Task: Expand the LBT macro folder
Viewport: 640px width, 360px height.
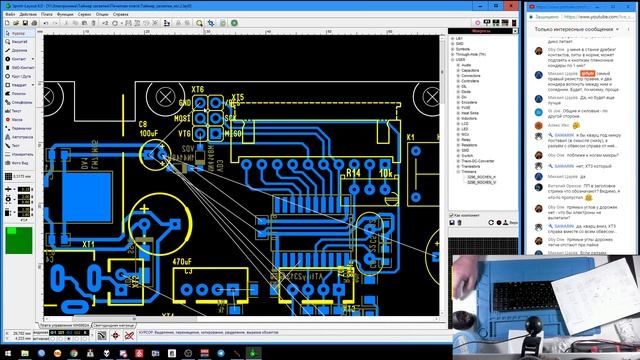Action: (x=453, y=38)
